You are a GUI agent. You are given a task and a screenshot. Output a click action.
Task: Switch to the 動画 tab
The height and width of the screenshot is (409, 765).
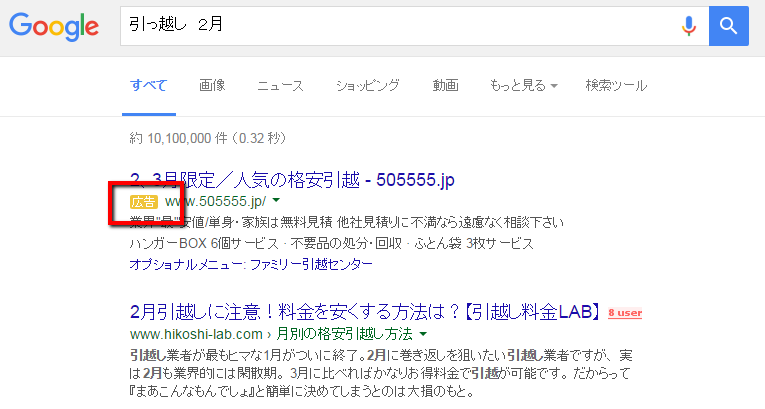coord(445,85)
